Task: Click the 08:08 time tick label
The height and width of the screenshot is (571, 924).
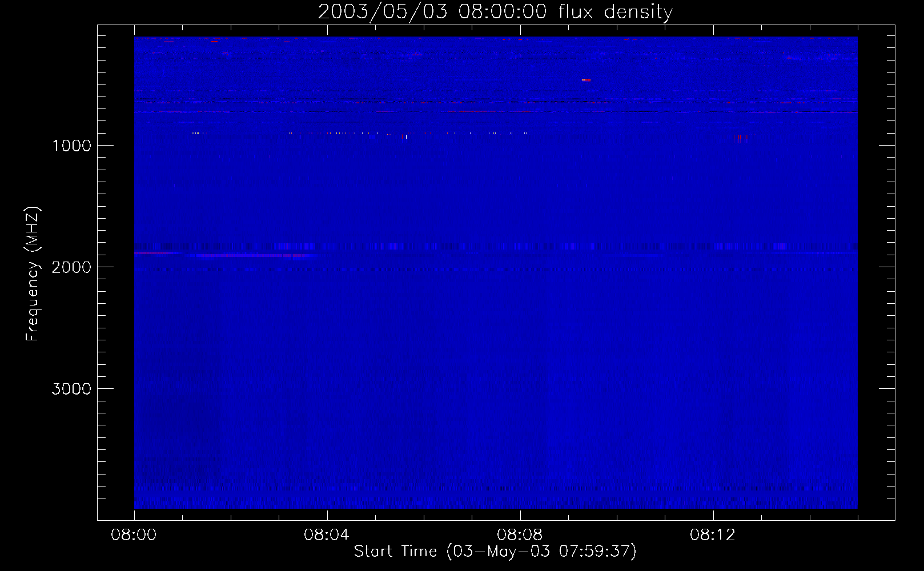Action: click(520, 534)
